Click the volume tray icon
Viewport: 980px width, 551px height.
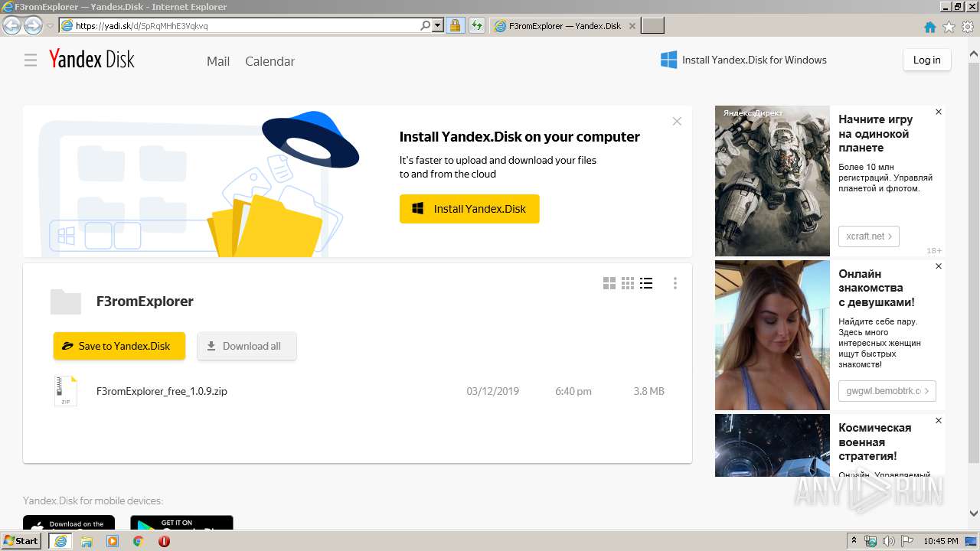click(889, 541)
